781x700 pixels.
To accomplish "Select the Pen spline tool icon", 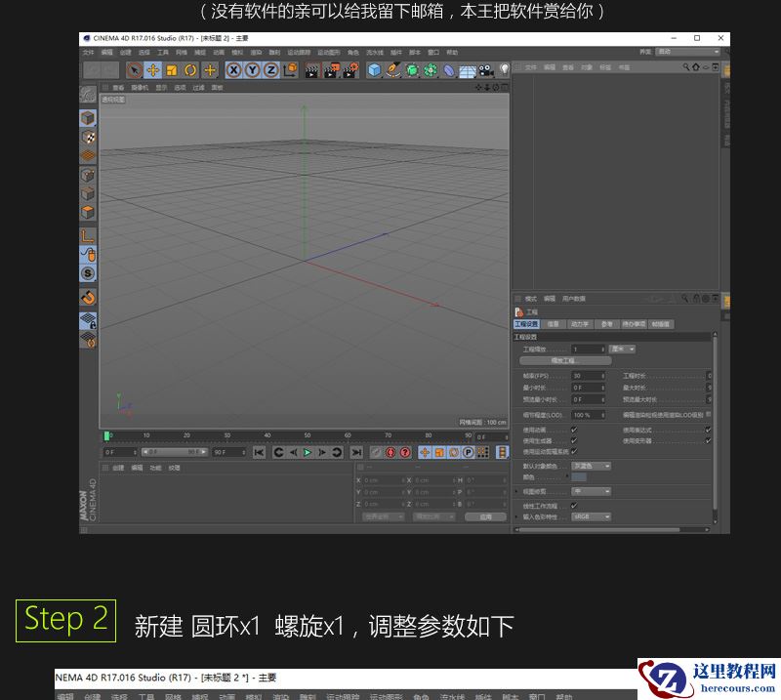I will 392,68.
